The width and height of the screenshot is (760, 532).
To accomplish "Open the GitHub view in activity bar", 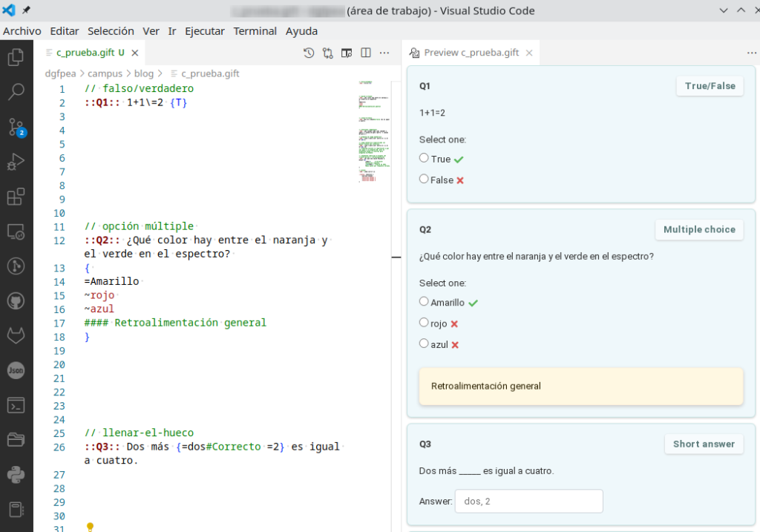I will click(16, 301).
